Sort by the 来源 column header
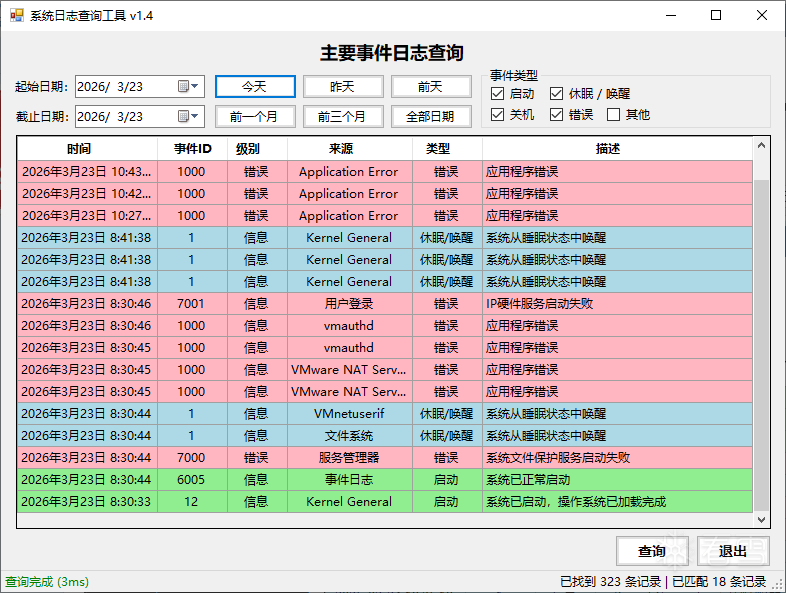This screenshot has width=786, height=593. click(x=350, y=149)
